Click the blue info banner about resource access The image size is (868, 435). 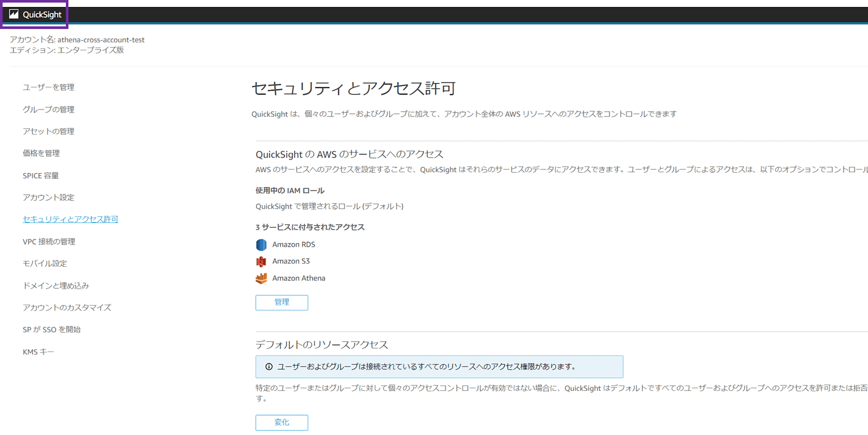point(439,367)
